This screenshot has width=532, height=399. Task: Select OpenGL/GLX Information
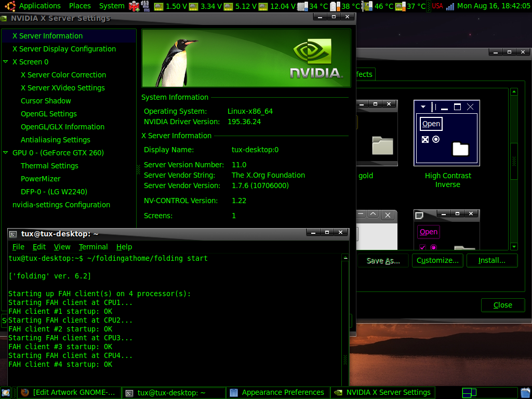point(63,127)
